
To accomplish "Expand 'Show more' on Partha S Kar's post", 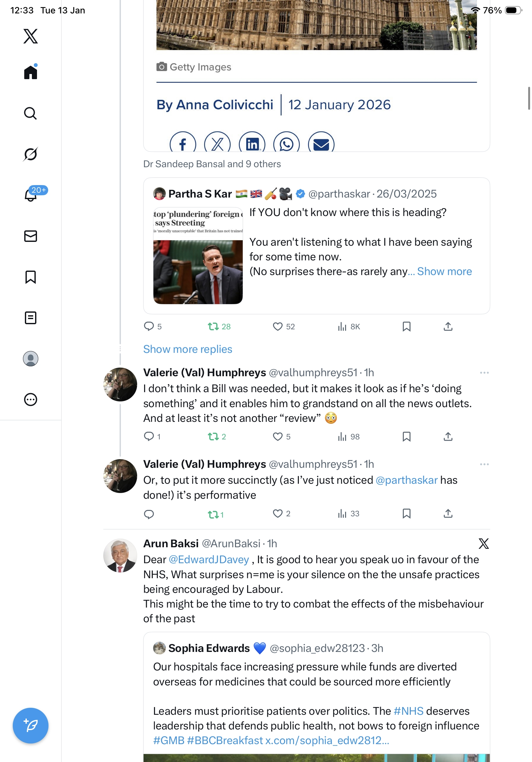I will 444,272.
